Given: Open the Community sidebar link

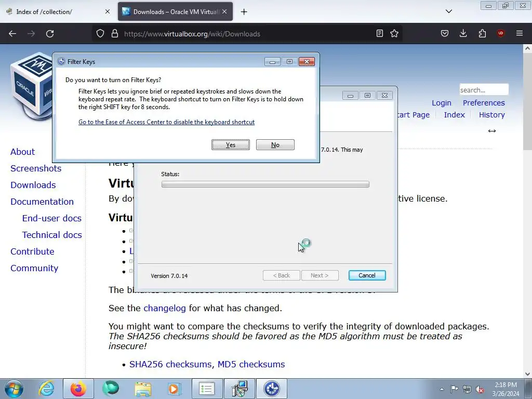Looking at the screenshot, I should pyautogui.click(x=34, y=268).
